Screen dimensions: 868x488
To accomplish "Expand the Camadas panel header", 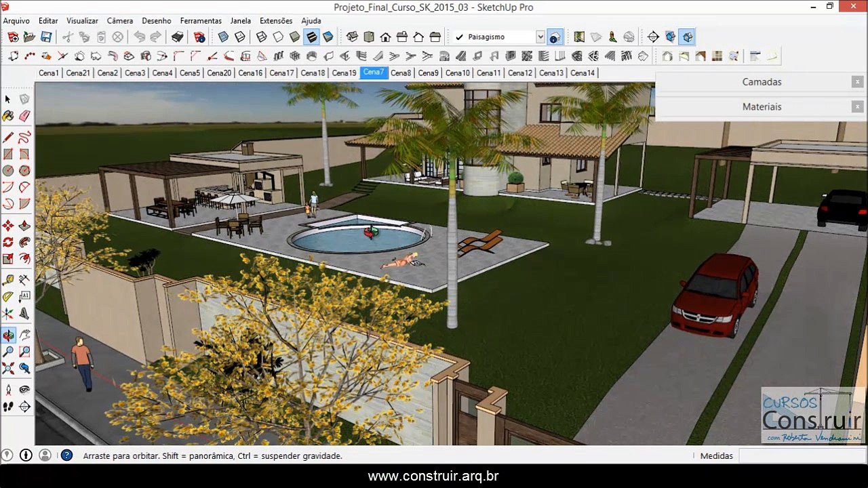I will (x=762, y=81).
